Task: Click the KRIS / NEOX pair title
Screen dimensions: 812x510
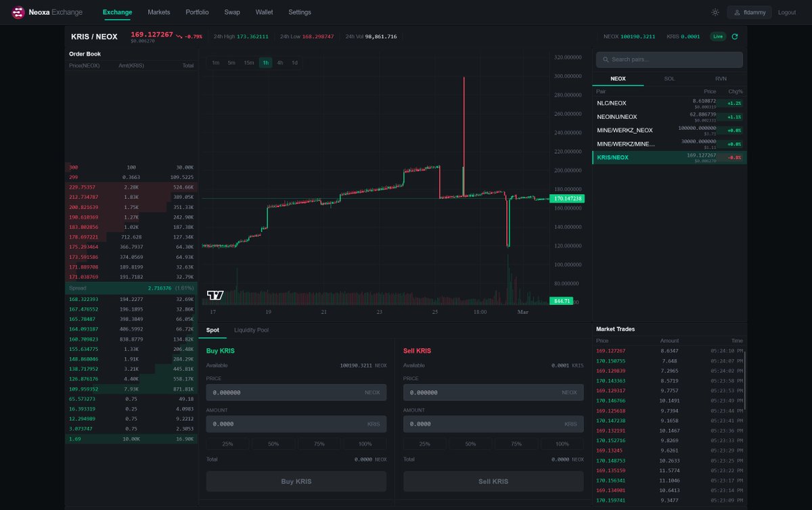Action: click(94, 37)
